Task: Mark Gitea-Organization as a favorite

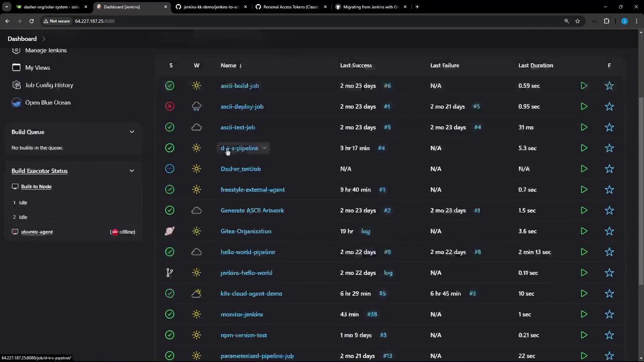Action: [609, 231]
